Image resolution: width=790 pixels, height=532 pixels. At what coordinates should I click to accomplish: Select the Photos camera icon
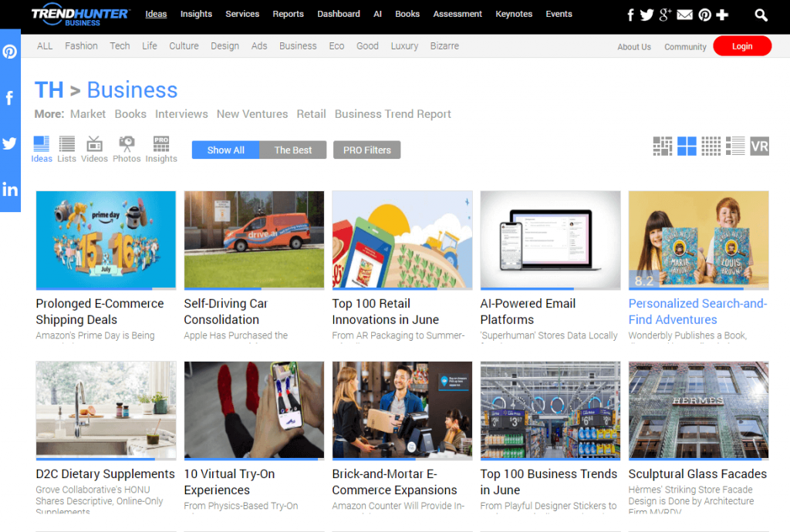pyautogui.click(x=127, y=150)
